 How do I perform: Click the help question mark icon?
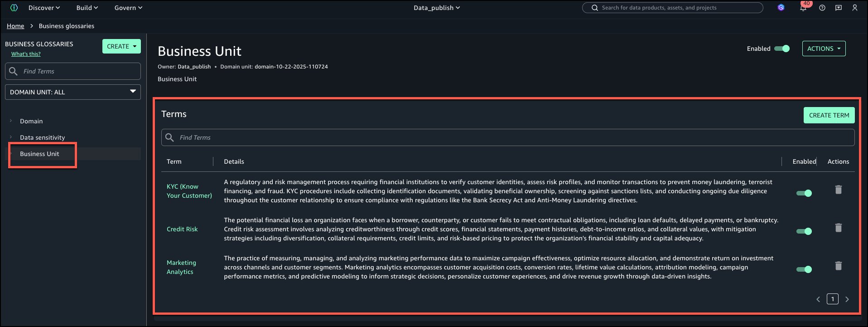click(822, 8)
